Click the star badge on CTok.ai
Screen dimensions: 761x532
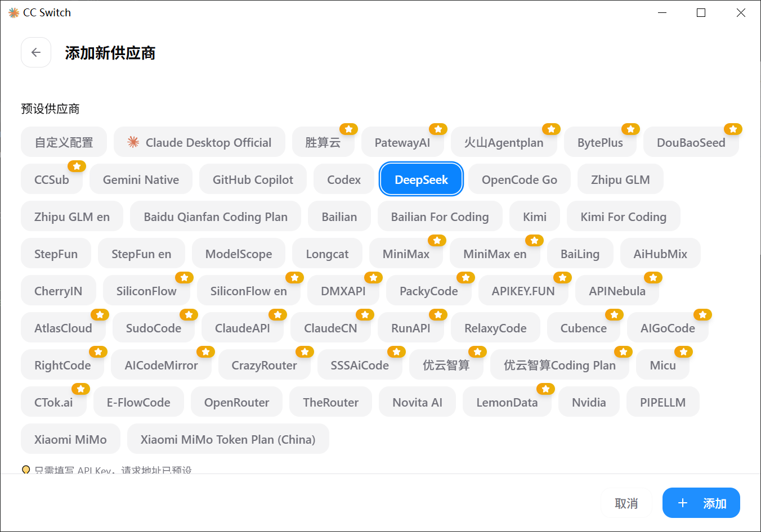pyautogui.click(x=80, y=389)
